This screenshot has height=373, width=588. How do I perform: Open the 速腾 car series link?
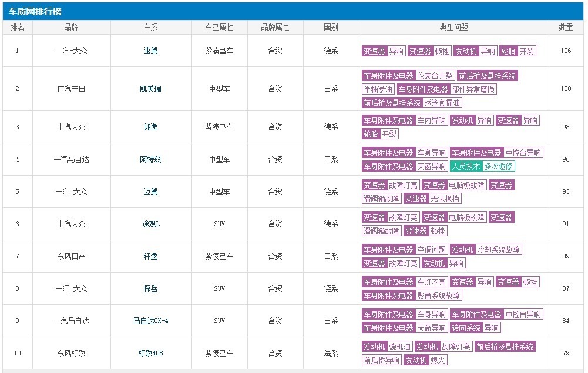[x=150, y=51]
